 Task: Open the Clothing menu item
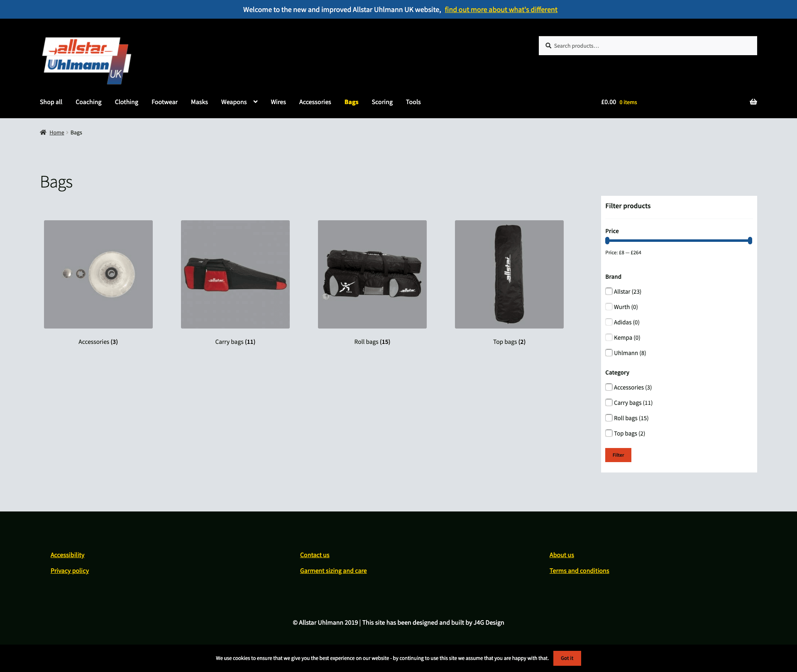pos(127,102)
